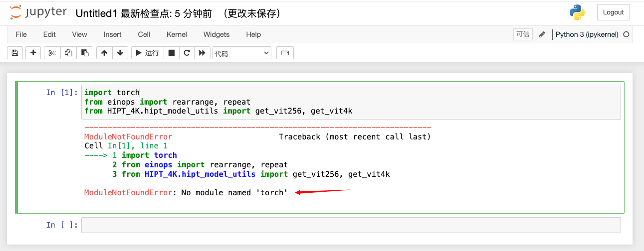This screenshot has height=251, width=644.
Task: Paste cells below icon
Action: [85, 53]
